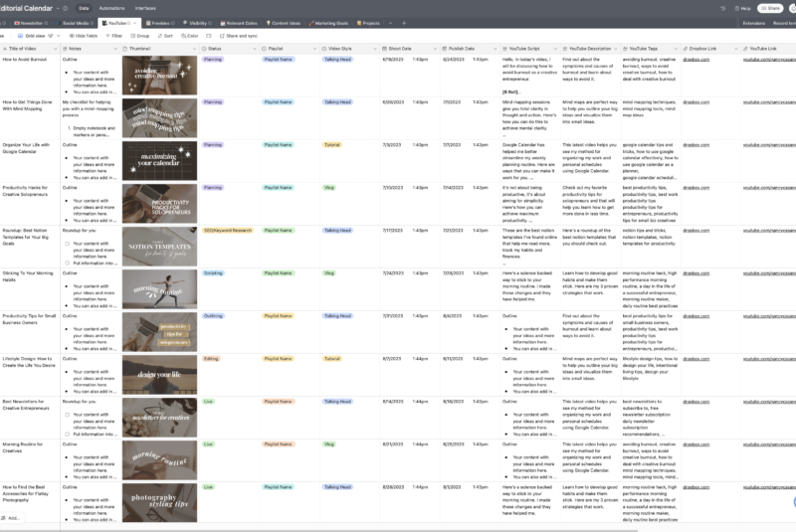Open Playlist column dropdown arrow
The image size is (796, 532).
314,49
